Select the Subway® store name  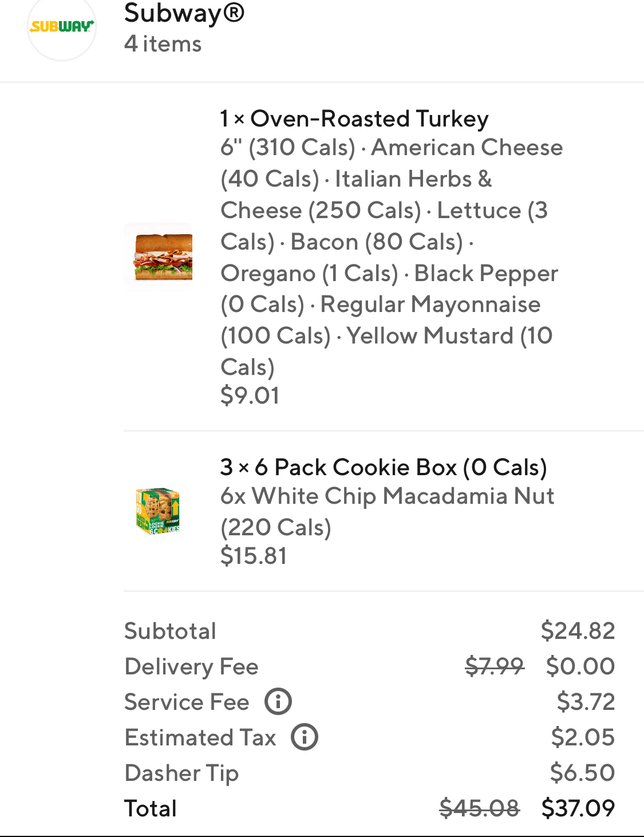(x=184, y=13)
